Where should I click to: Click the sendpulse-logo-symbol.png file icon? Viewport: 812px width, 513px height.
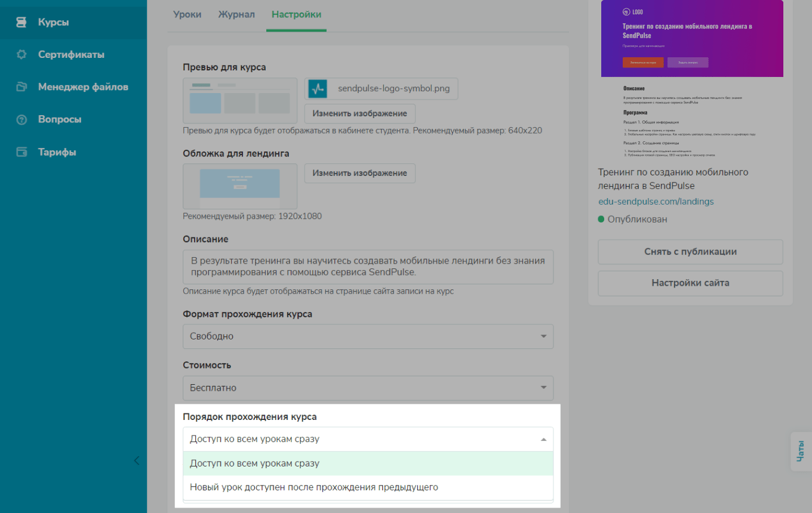[x=318, y=89]
